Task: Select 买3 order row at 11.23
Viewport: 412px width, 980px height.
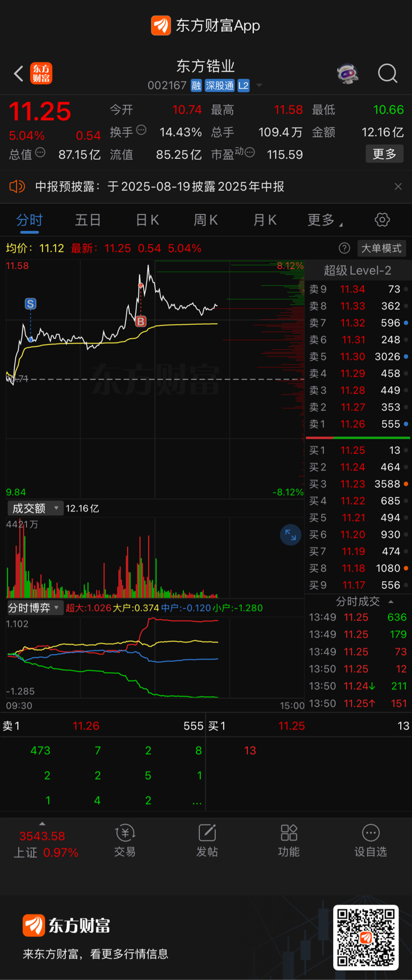Action: [357, 484]
